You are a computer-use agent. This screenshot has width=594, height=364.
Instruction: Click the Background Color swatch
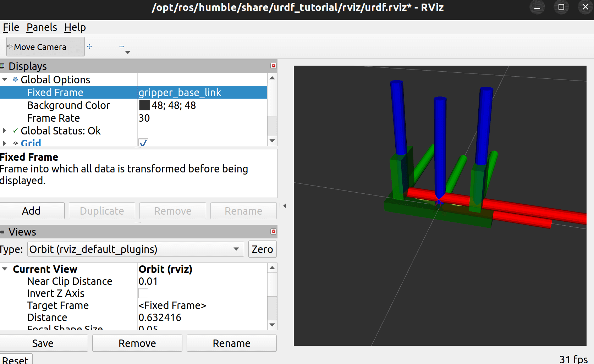144,105
